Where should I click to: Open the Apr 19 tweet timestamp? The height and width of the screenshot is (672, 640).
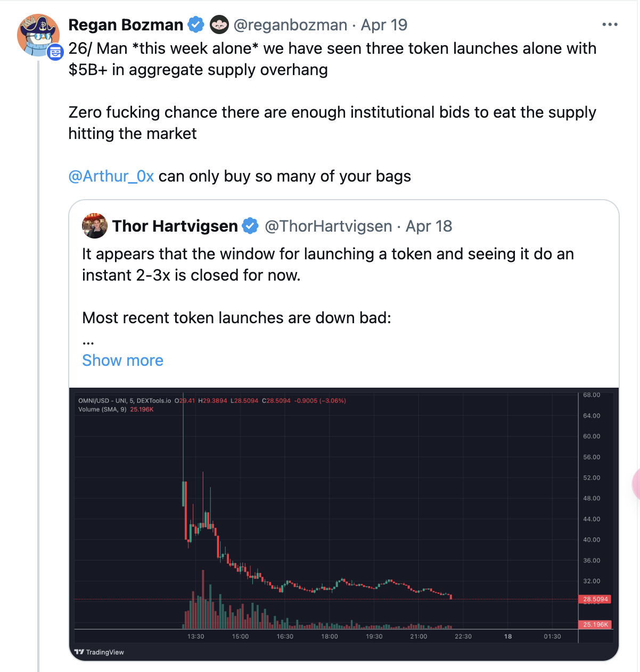tap(384, 24)
